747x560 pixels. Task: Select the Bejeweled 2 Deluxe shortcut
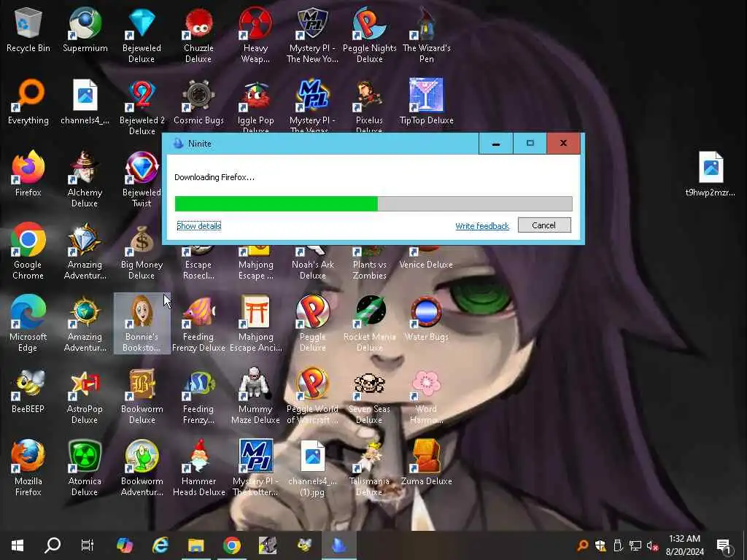(x=142, y=108)
